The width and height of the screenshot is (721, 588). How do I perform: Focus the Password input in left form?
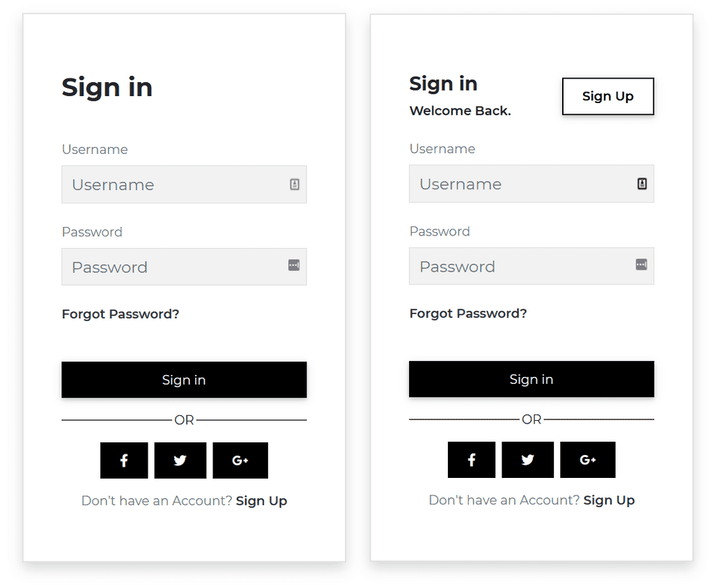pyautogui.click(x=174, y=267)
